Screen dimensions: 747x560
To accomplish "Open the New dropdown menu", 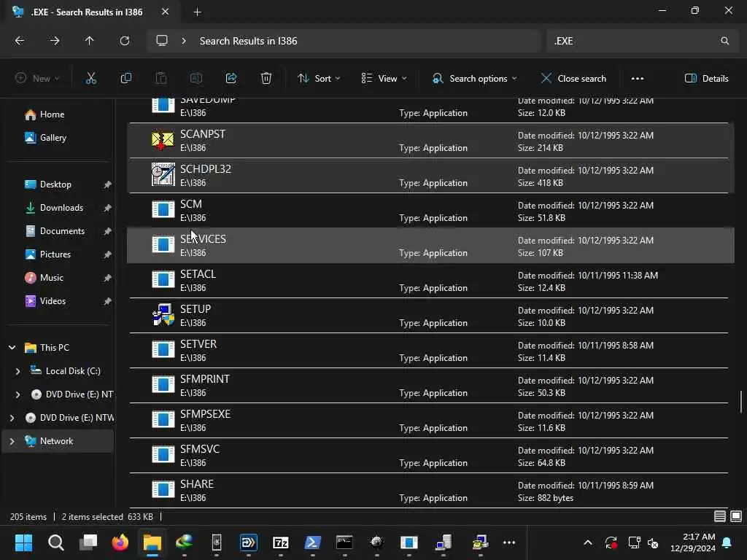I will (x=37, y=79).
